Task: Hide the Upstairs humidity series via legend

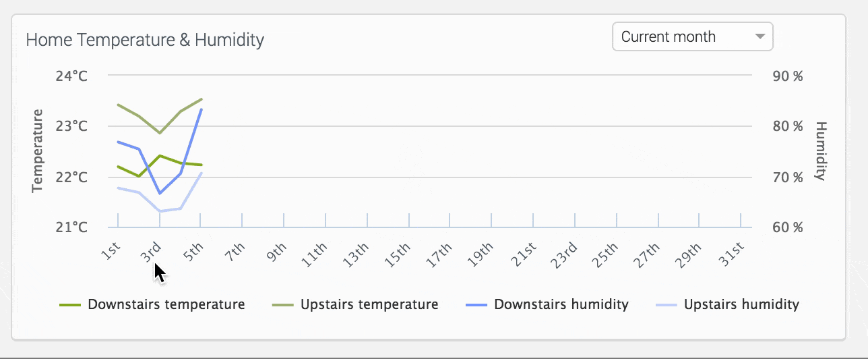Action: pyautogui.click(x=741, y=304)
